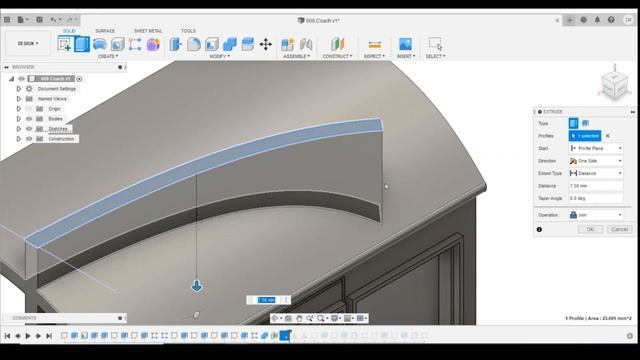Click the Orbit tool in navigation bar
640x360 pixels.
[x=275, y=318]
